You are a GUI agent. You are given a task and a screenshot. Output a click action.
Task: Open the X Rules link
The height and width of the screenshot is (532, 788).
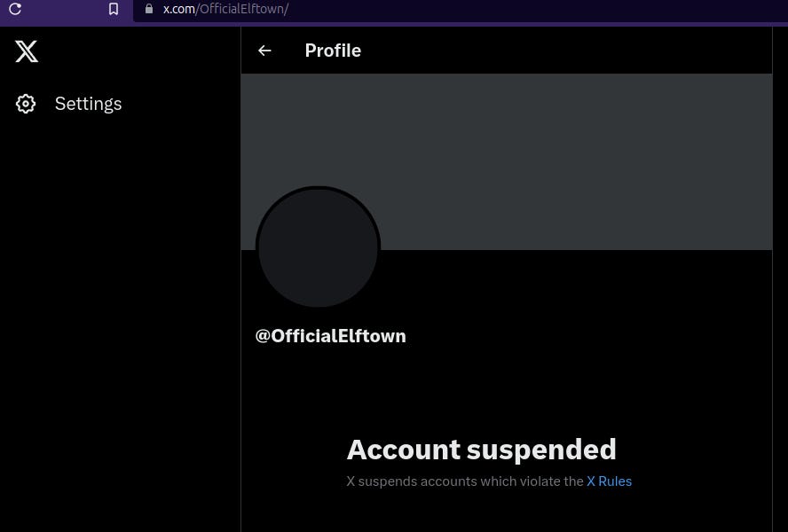[610, 481]
